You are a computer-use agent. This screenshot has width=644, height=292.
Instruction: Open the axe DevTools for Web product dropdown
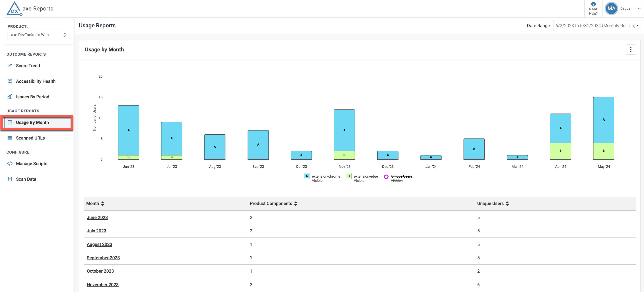click(x=39, y=35)
